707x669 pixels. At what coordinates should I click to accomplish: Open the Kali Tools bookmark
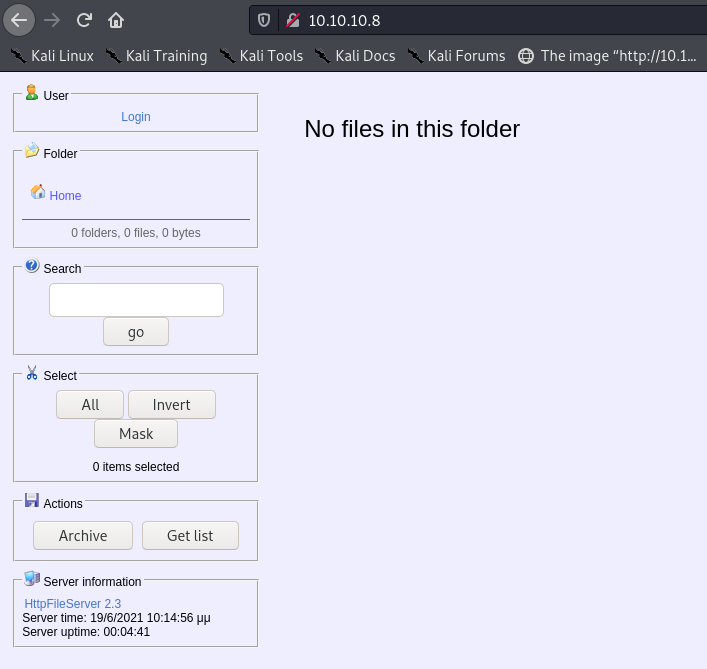pos(262,56)
